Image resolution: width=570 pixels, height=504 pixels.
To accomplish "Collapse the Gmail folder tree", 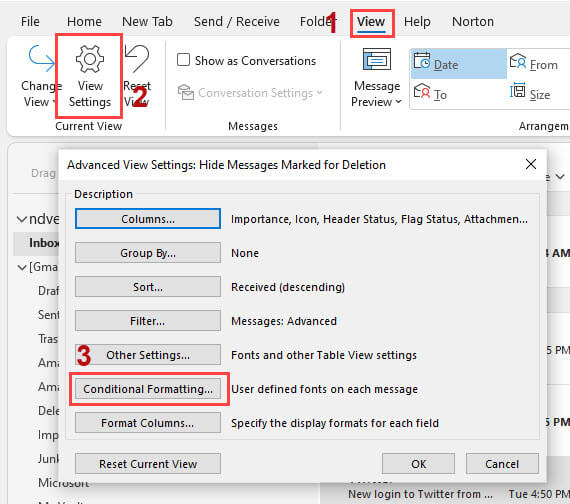I will point(22,268).
